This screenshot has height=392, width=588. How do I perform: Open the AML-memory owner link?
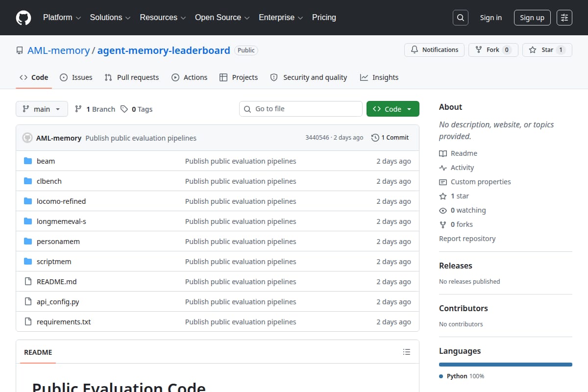coord(58,50)
